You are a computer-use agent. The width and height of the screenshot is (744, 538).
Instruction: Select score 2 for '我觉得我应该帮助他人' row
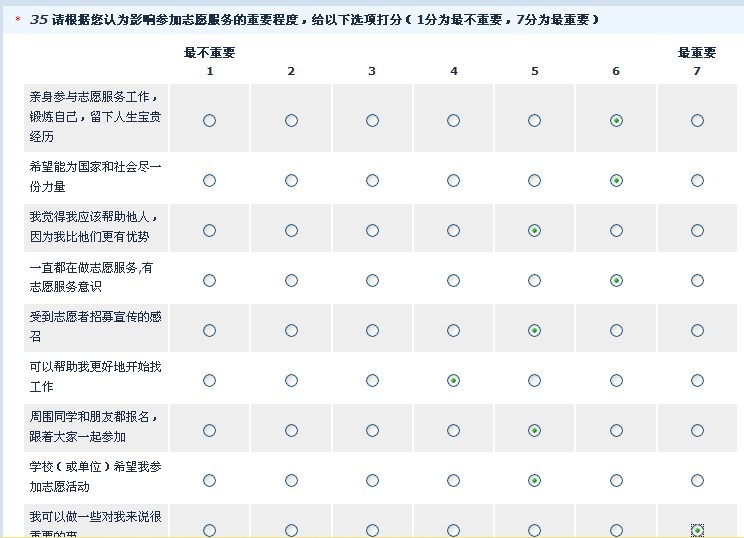pyautogui.click(x=291, y=230)
